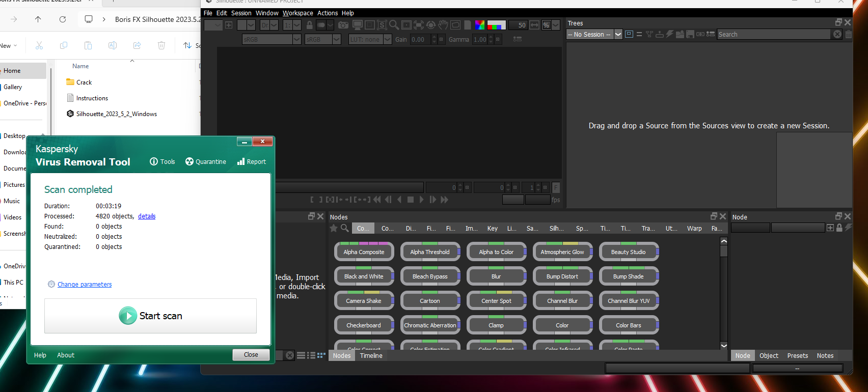The height and width of the screenshot is (392, 868).
Task: Click the tree branch icon in Trees toolbar
Action: 649,34
